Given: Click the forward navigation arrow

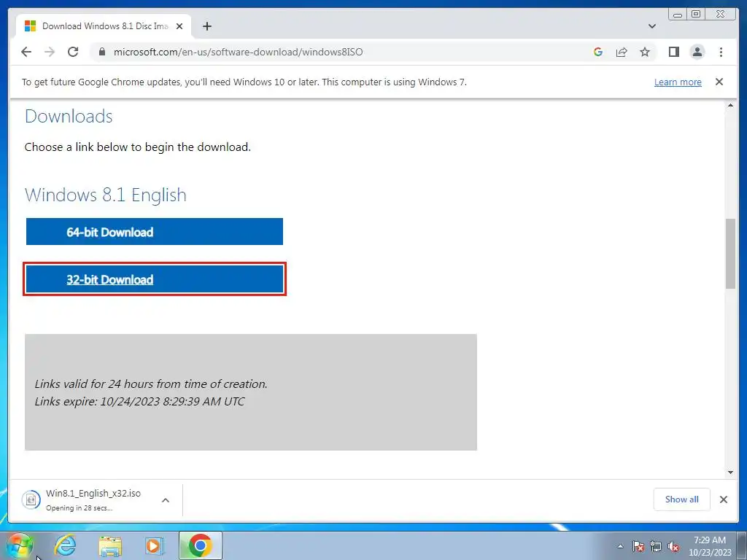Looking at the screenshot, I should coord(50,52).
